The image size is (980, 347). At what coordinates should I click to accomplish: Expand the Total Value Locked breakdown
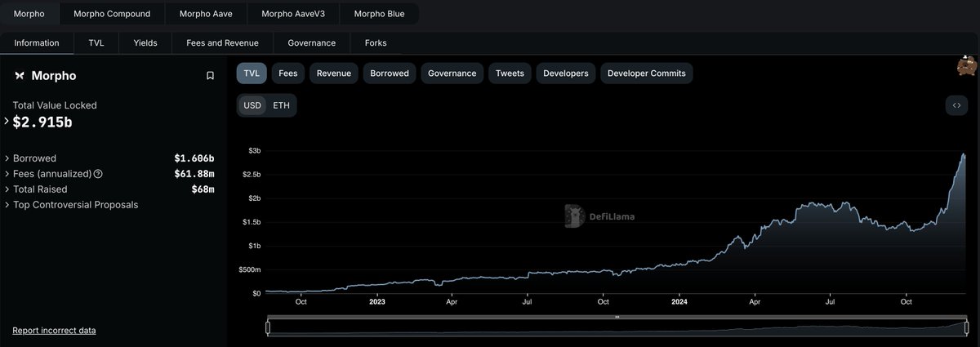tap(7, 122)
